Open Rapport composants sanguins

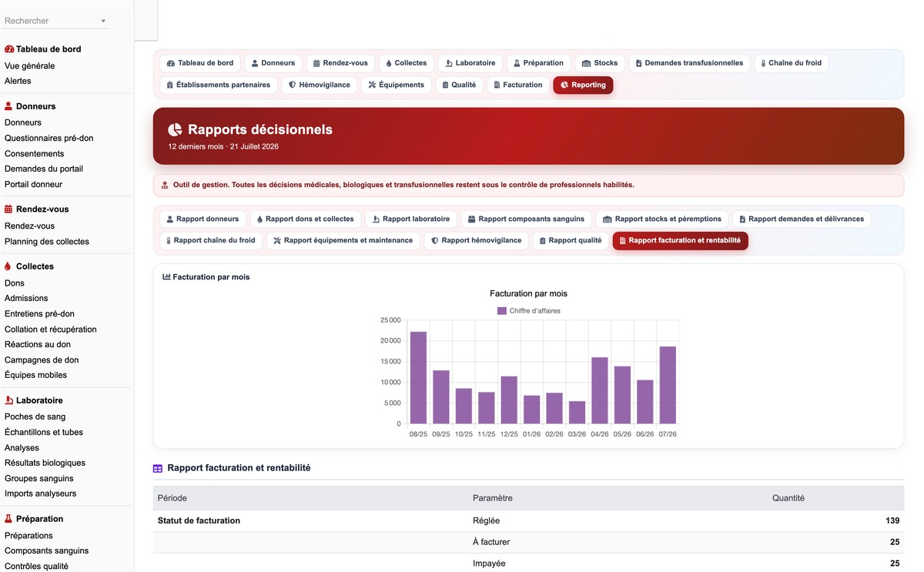coord(527,219)
